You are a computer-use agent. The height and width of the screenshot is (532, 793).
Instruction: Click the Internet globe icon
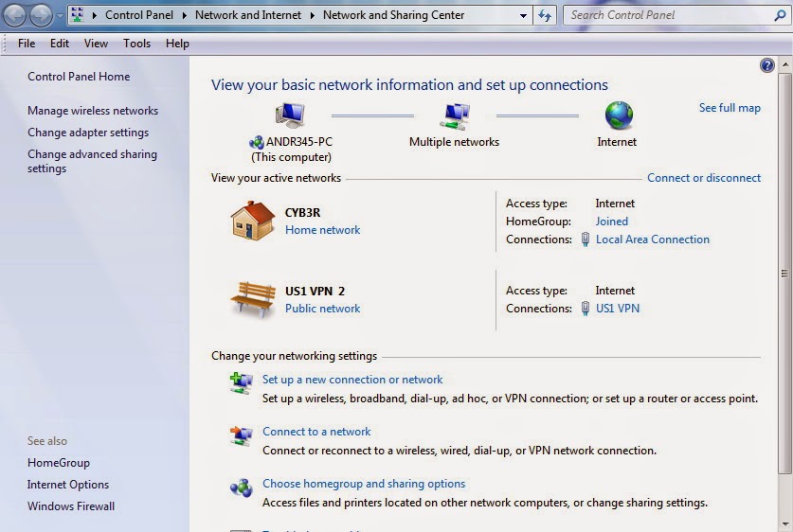pyautogui.click(x=619, y=115)
